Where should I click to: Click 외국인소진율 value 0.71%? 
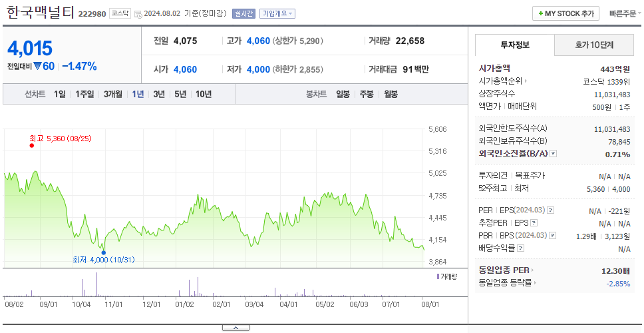[617, 155]
